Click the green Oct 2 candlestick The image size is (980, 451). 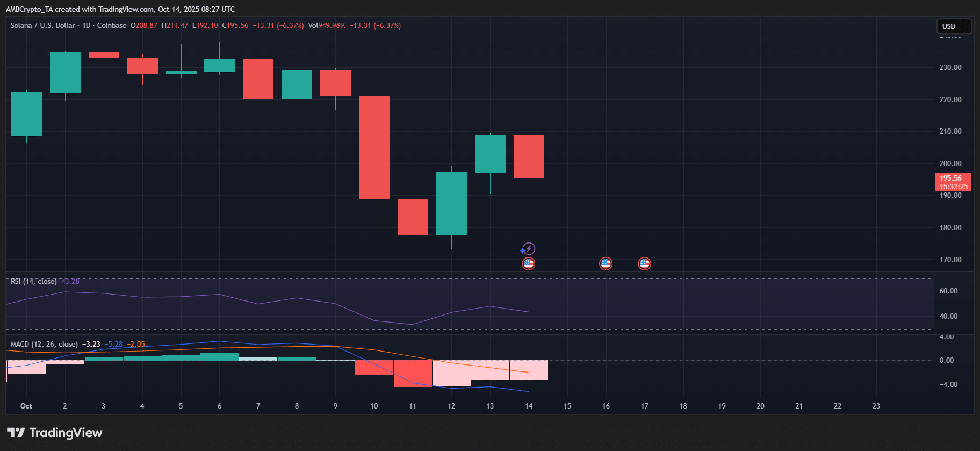pyautogui.click(x=65, y=72)
